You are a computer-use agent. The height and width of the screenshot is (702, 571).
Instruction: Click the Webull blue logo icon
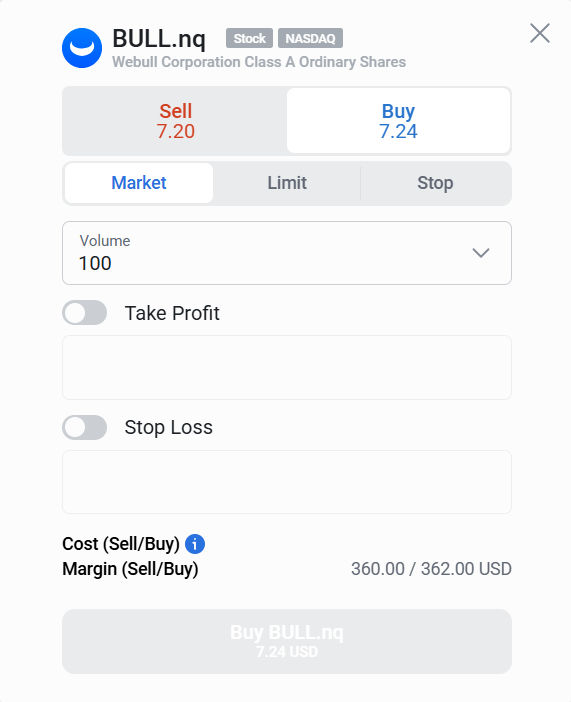coord(82,48)
